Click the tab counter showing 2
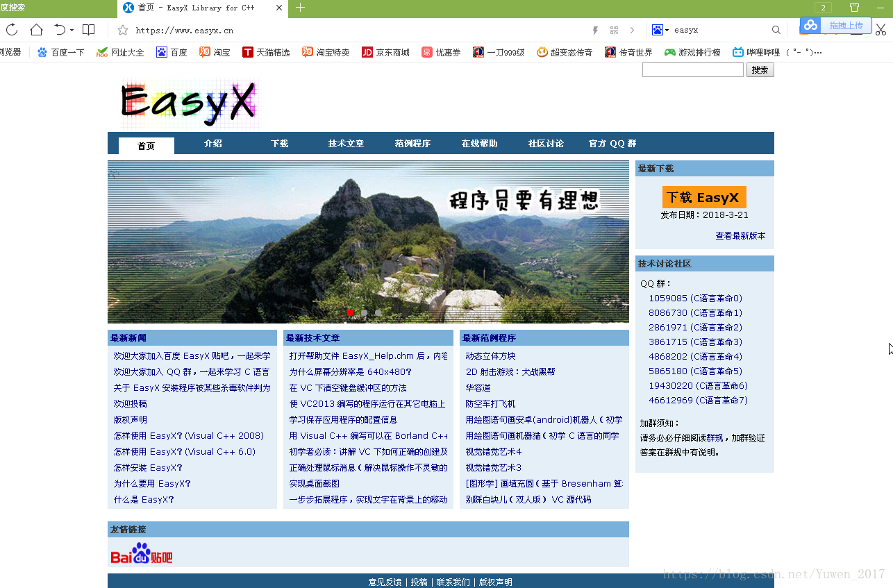 click(823, 8)
